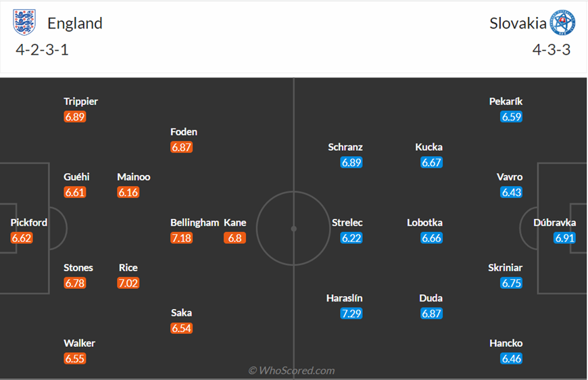Click Trippier's player name

80,101
